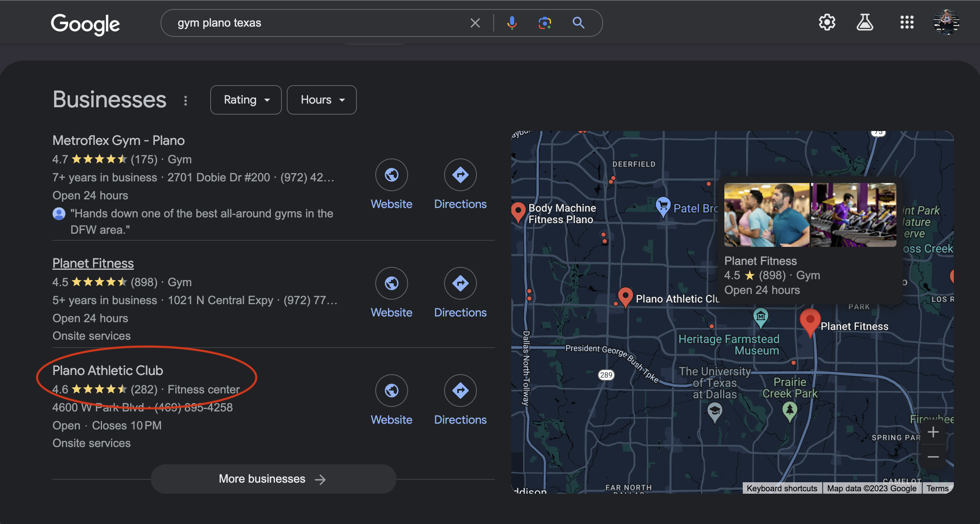The height and width of the screenshot is (524, 980).
Task: Open Plano Athletic Club listing title
Action: pos(108,370)
